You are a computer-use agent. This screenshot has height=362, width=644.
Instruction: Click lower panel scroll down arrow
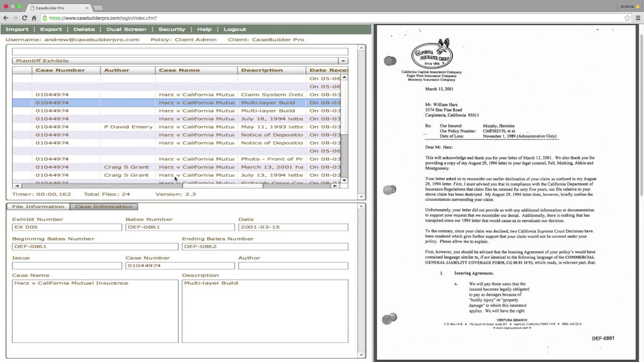tap(362, 355)
